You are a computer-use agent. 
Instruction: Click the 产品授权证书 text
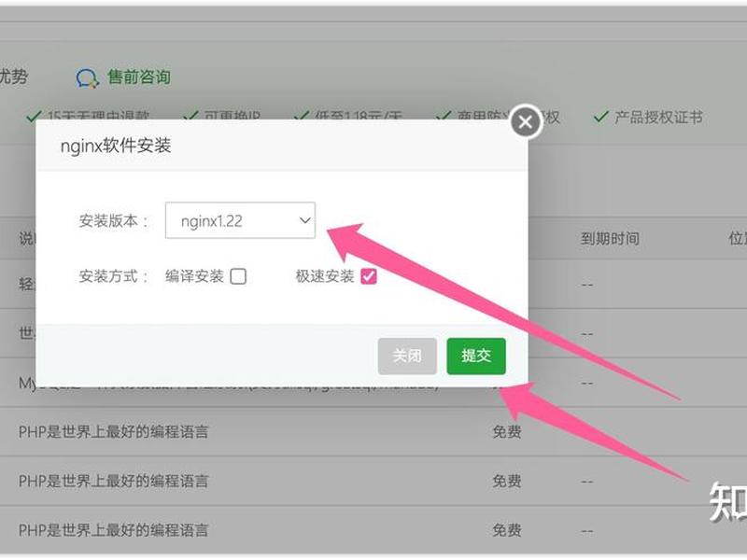658,118
